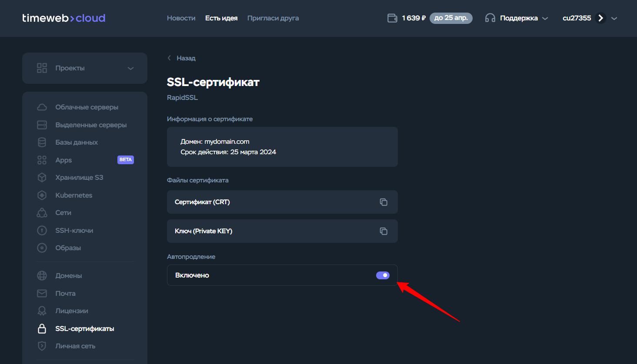Image resolution: width=637 pixels, height=364 pixels.
Task: Open the Облачные серверы section icon
Action: click(42, 106)
